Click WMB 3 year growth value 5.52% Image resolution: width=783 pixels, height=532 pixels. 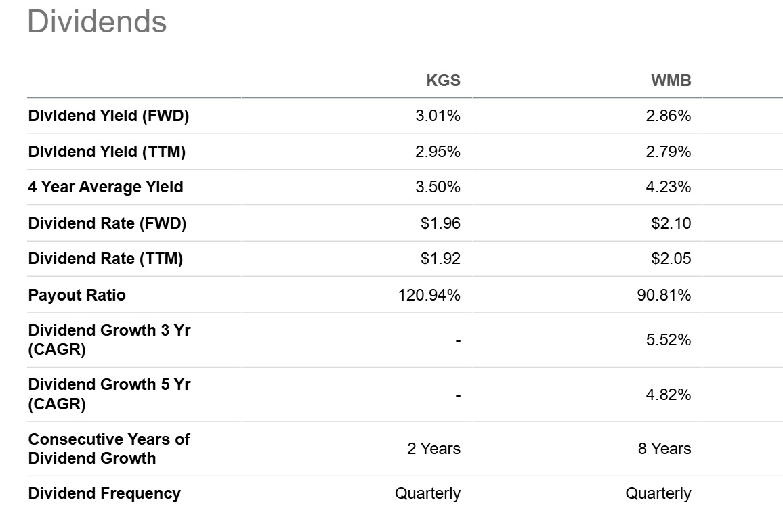pyautogui.click(x=668, y=340)
